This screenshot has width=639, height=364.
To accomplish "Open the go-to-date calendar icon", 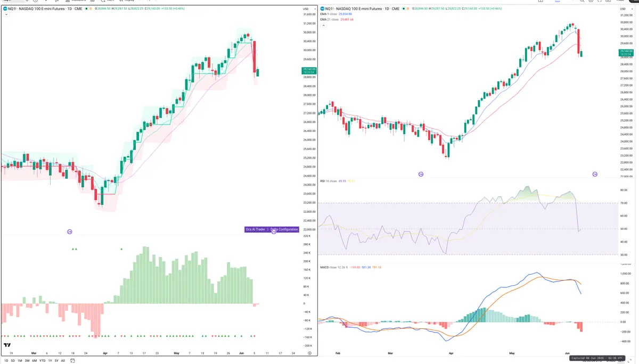I will tap(73, 360).
